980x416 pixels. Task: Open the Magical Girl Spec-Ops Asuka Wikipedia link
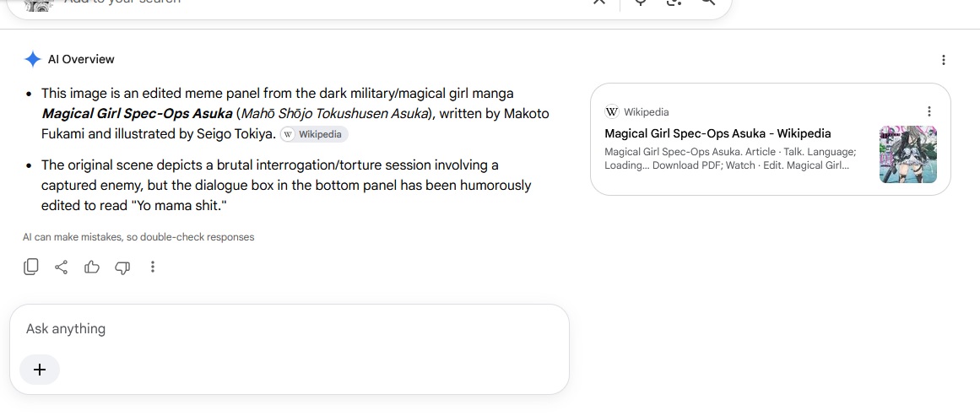point(717,133)
